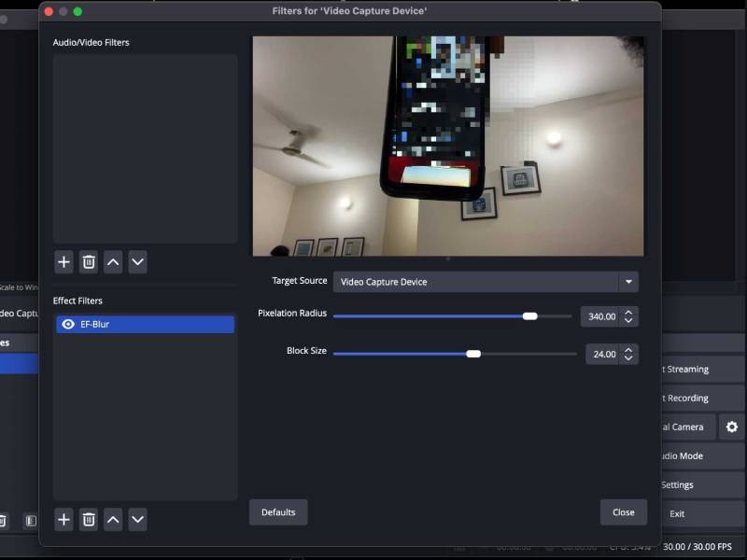This screenshot has width=747, height=560.
Task: Move audio/video filter up with arrow icon
Action: [x=112, y=262]
